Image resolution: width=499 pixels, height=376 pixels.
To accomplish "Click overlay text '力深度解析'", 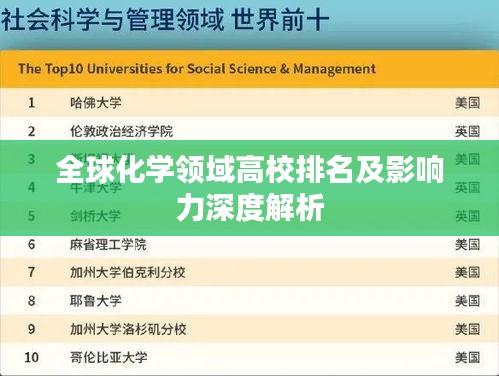I will point(250,208).
